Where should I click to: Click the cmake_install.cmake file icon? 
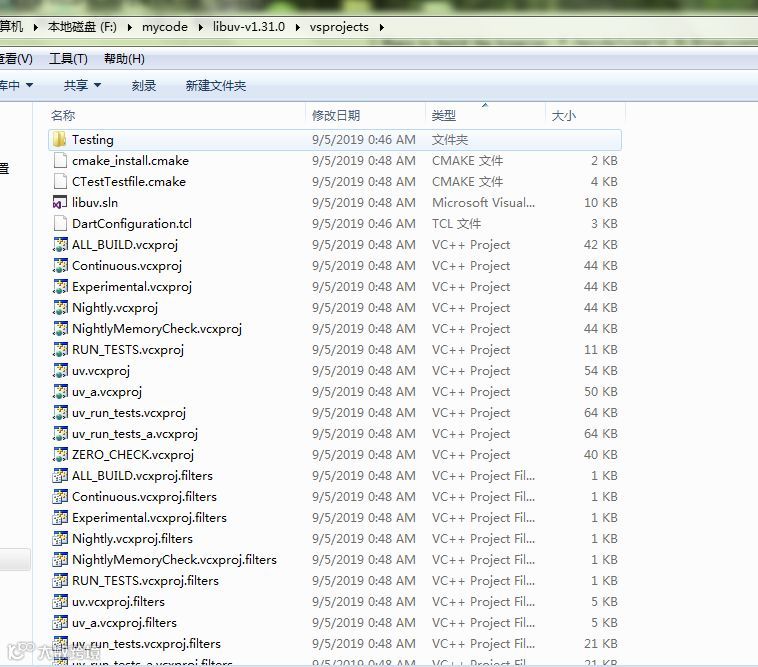(x=60, y=160)
